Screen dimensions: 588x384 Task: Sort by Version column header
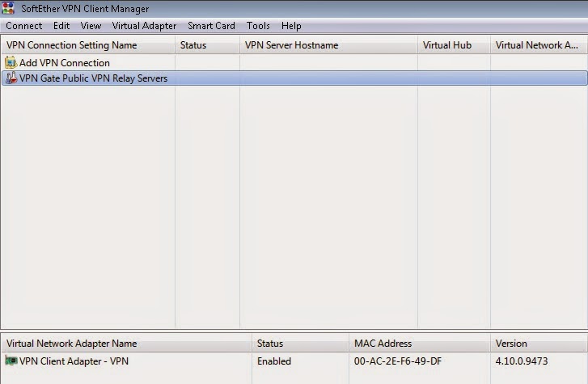click(539, 343)
